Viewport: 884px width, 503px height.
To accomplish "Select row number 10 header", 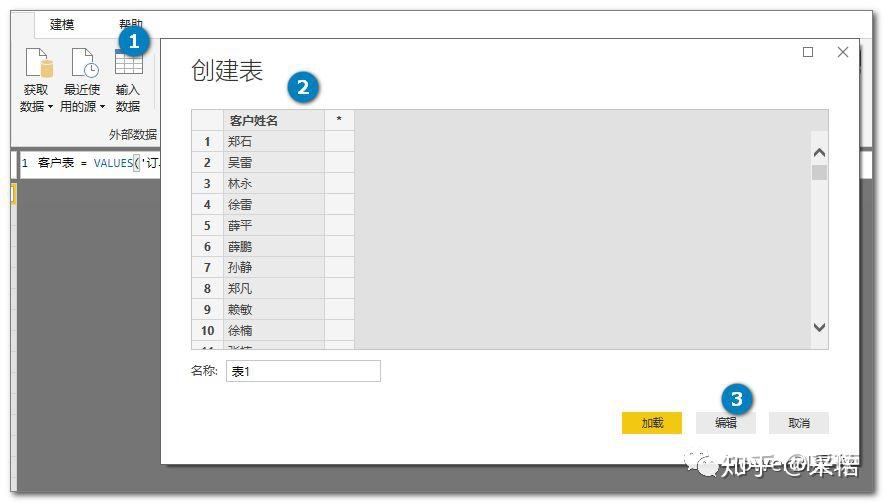I will 207,331.
